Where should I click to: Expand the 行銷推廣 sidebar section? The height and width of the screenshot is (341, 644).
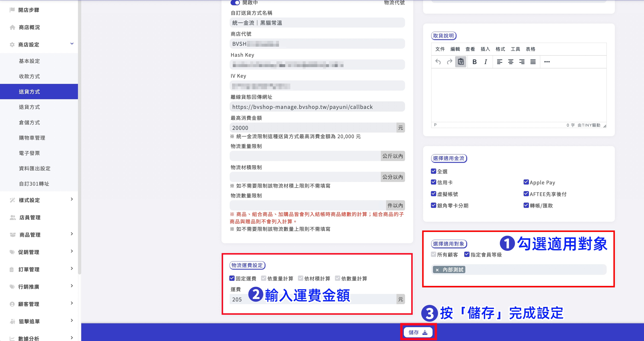click(72, 286)
